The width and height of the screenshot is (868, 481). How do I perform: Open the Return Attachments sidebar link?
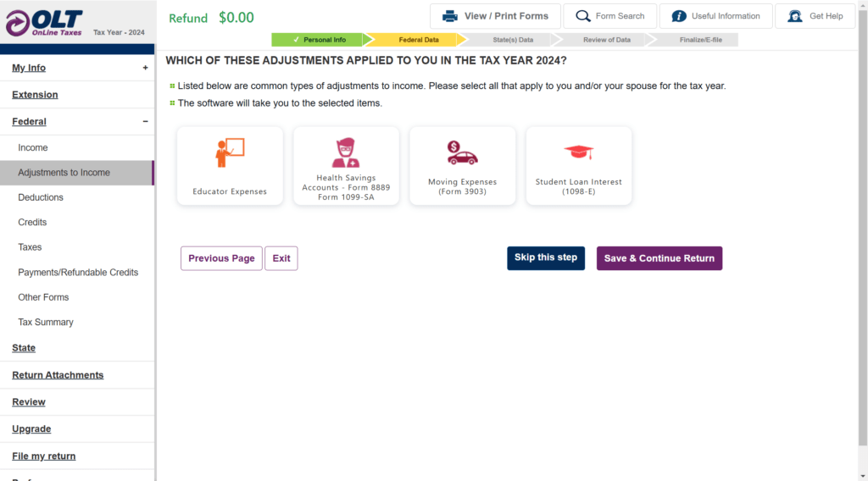click(x=58, y=375)
